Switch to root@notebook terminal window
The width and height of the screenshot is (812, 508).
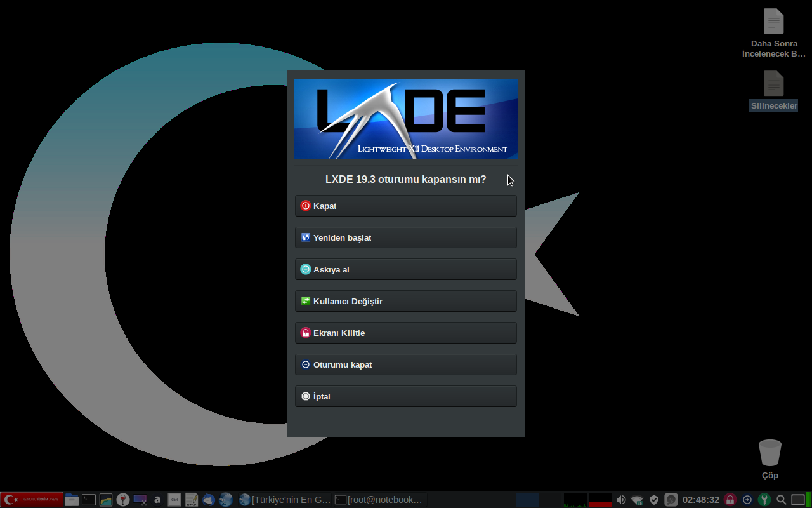[x=381, y=500]
